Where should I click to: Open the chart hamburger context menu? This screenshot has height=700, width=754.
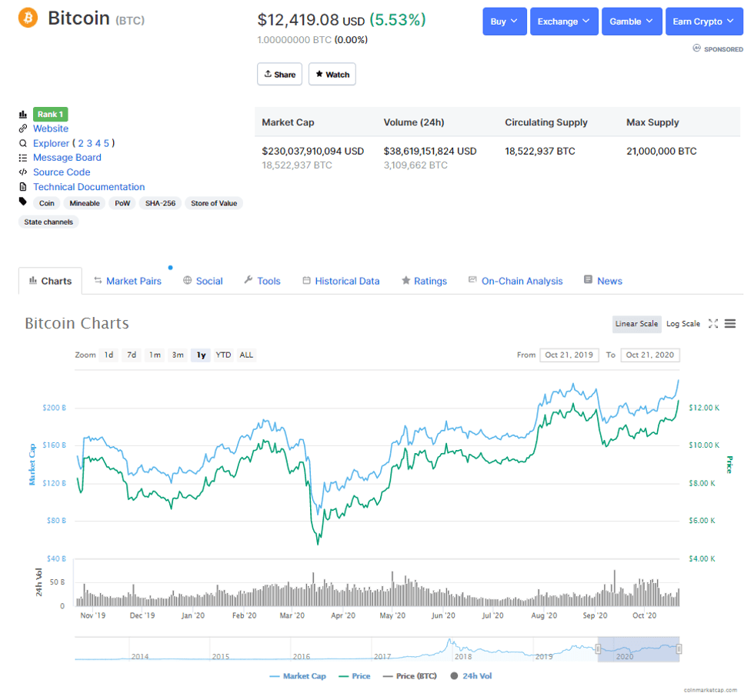click(729, 324)
